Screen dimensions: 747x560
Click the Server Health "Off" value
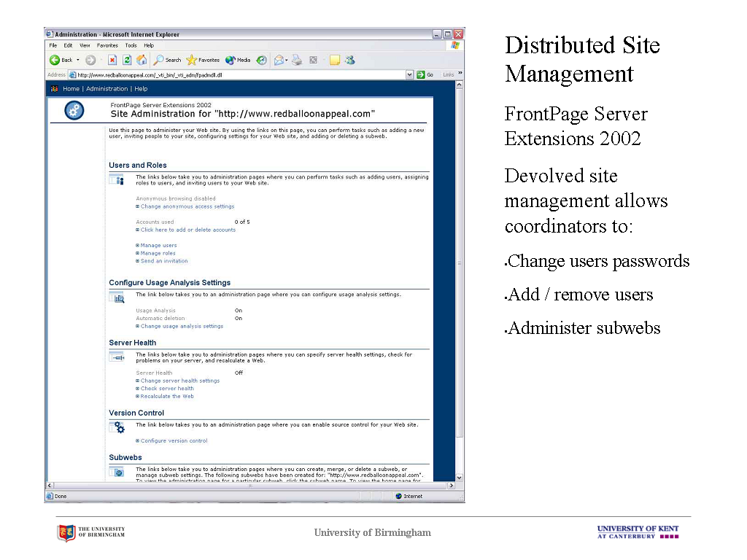pos(239,373)
